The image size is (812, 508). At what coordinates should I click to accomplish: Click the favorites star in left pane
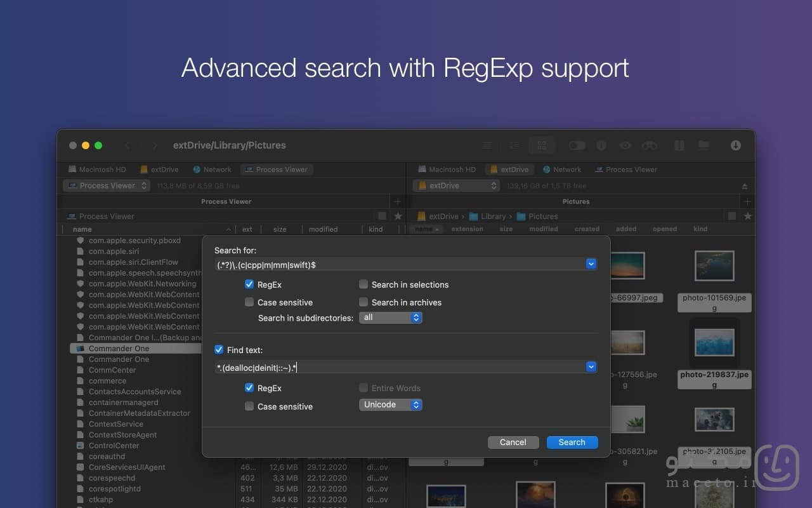[398, 216]
